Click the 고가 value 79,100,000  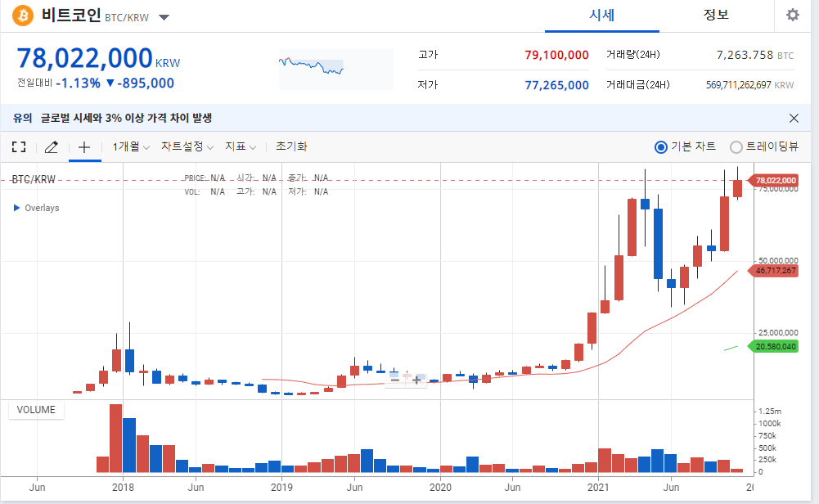pyautogui.click(x=556, y=55)
